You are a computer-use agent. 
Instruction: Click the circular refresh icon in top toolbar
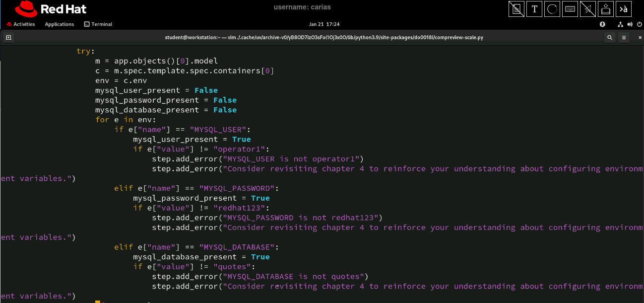[552, 9]
